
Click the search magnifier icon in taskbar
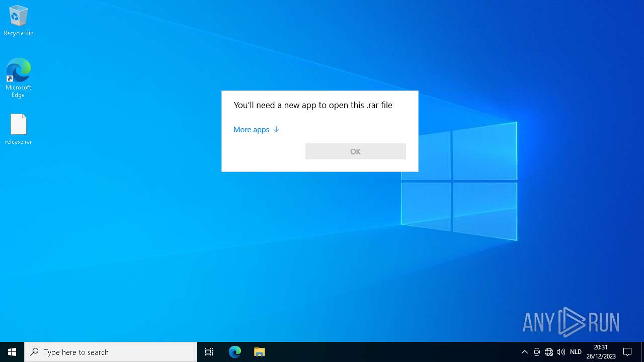(x=34, y=352)
